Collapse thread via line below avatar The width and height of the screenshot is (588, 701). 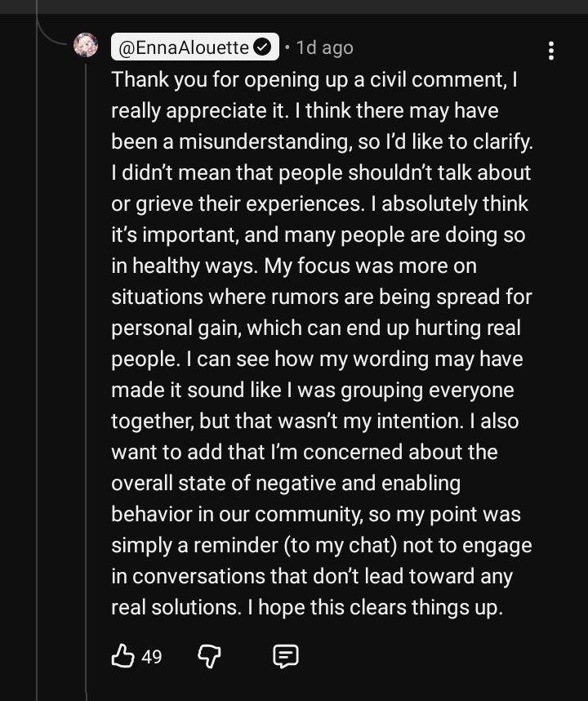click(x=86, y=380)
